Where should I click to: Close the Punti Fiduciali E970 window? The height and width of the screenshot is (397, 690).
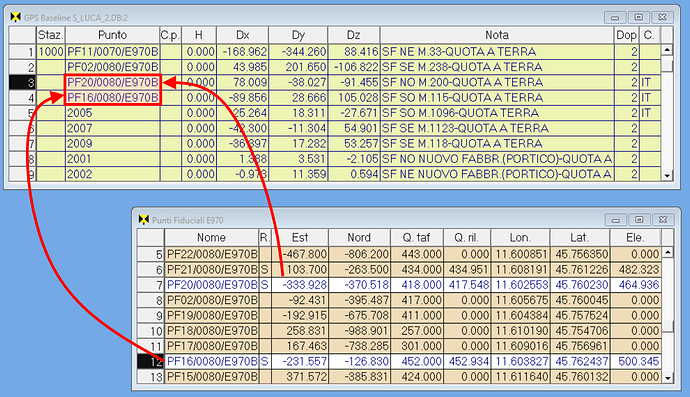pyautogui.click(x=663, y=220)
